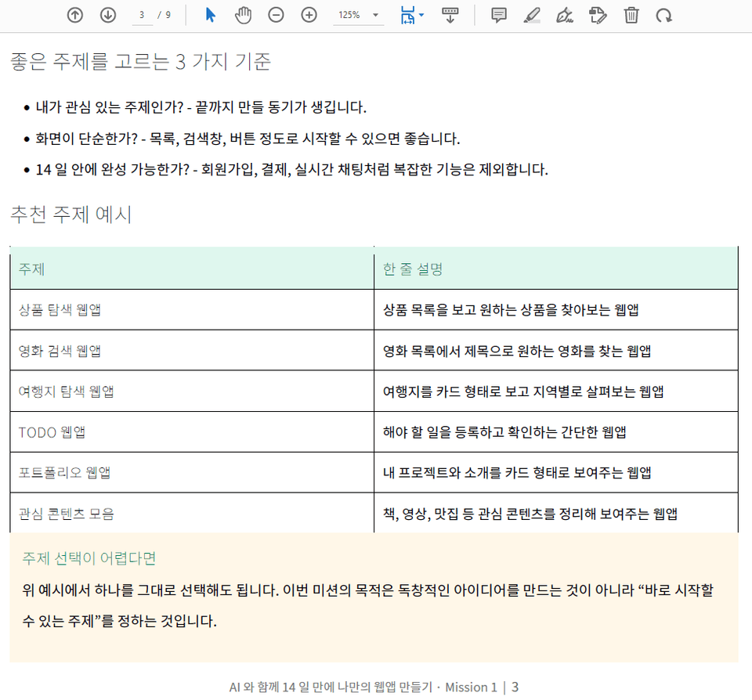Click bullet '14 일 안에 완성 가능한가?'
The width and height of the screenshot is (752, 700).
(x=113, y=169)
